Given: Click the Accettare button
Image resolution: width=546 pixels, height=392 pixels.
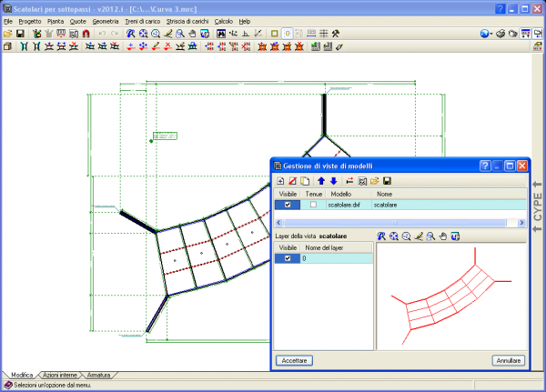Looking at the screenshot, I should [x=294, y=361].
